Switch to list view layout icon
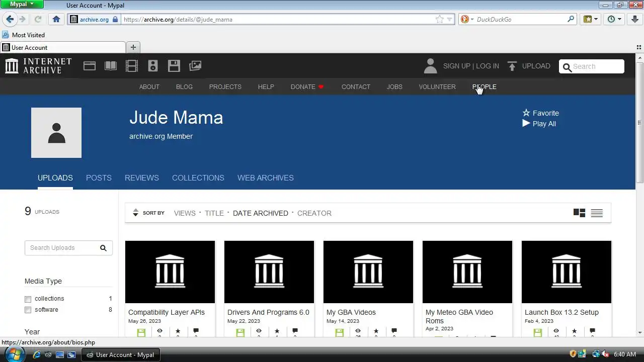Viewport: 644px width, 362px height. click(597, 213)
